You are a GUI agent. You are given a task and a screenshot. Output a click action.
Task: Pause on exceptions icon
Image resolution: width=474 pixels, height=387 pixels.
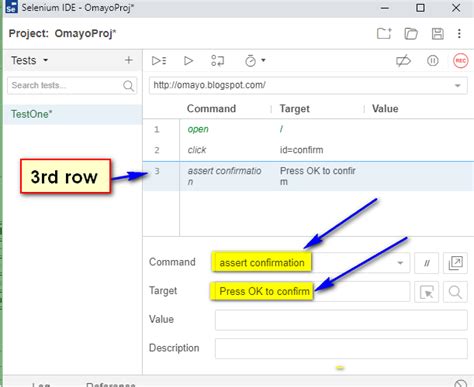(433, 61)
